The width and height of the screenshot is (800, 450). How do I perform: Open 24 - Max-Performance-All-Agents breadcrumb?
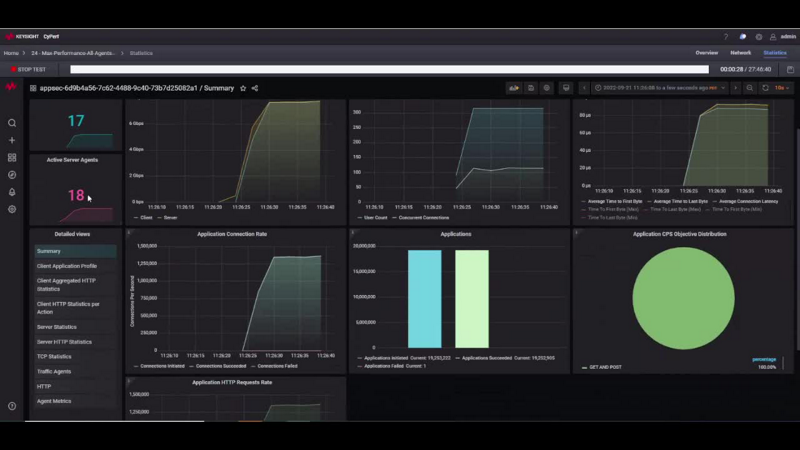(x=73, y=53)
